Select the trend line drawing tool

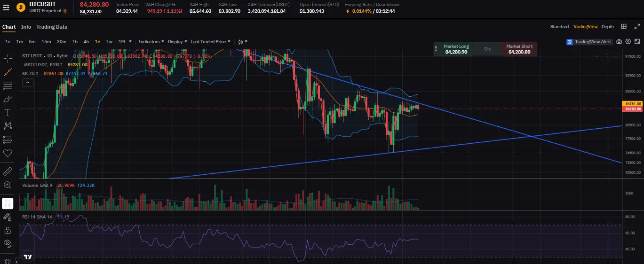point(8,72)
